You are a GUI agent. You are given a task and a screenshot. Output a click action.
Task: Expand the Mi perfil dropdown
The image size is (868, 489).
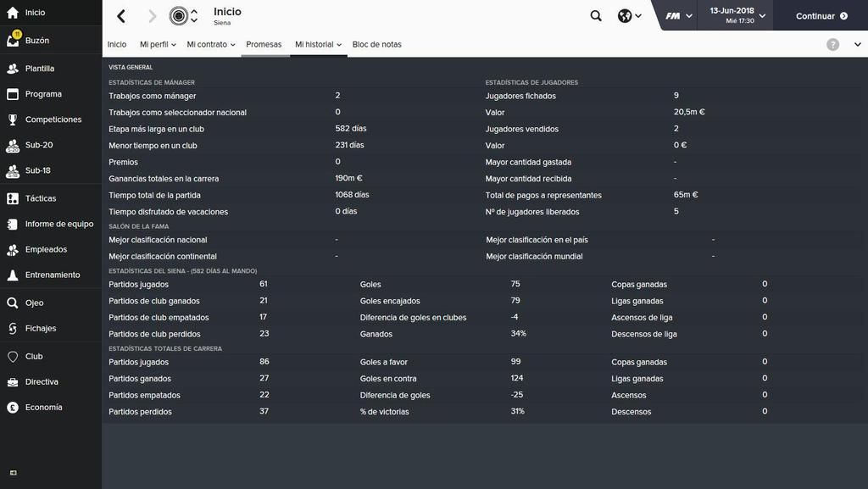tap(158, 44)
